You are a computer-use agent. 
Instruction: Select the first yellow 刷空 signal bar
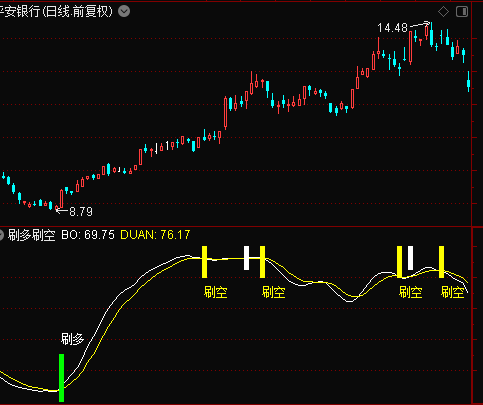(204, 262)
